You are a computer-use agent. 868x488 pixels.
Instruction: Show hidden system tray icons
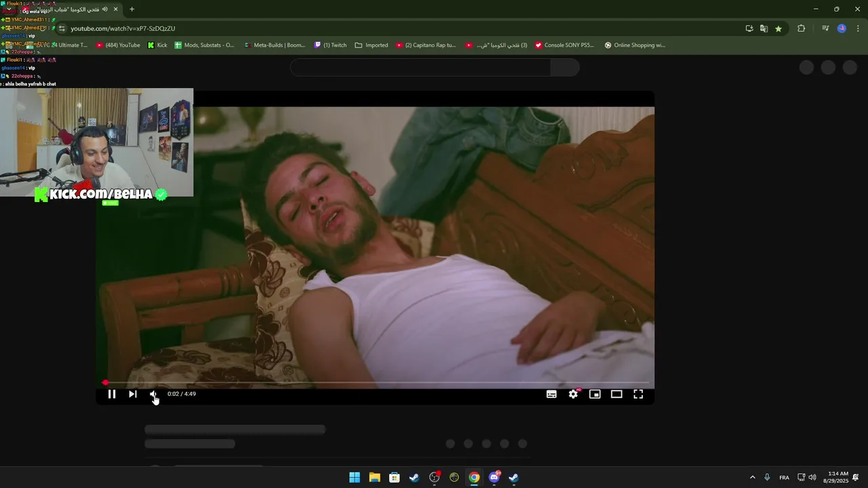[x=752, y=477]
